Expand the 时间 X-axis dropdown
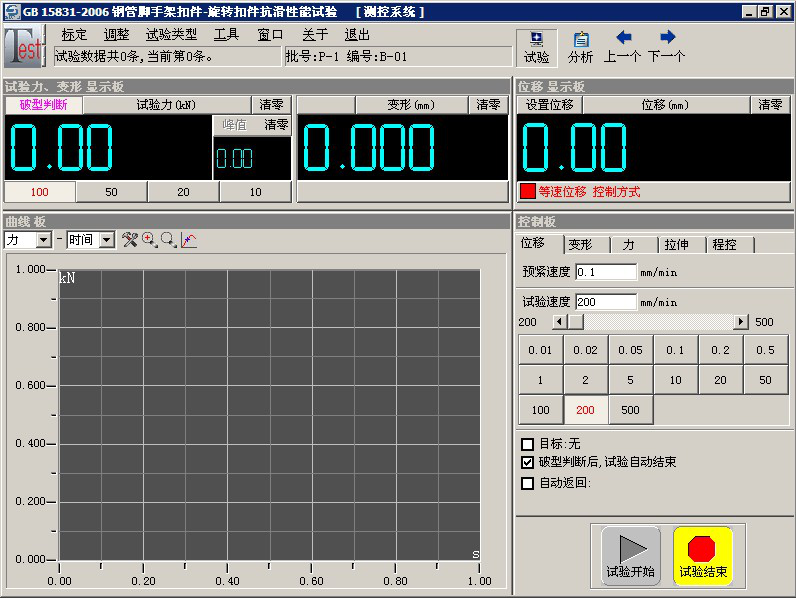Viewport: 796px width, 598px height. pyautogui.click(x=106, y=240)
